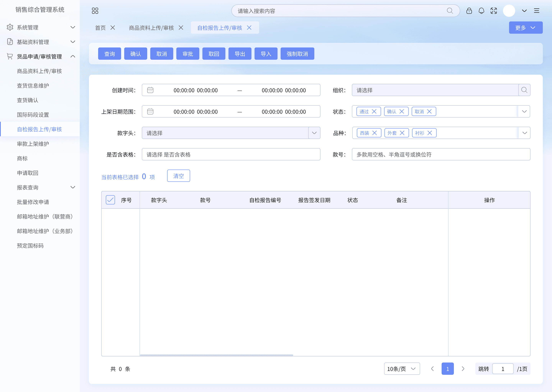Open the calendar icon for 创建时间
This screenshot has height=392, width=552.
point(150,90)
